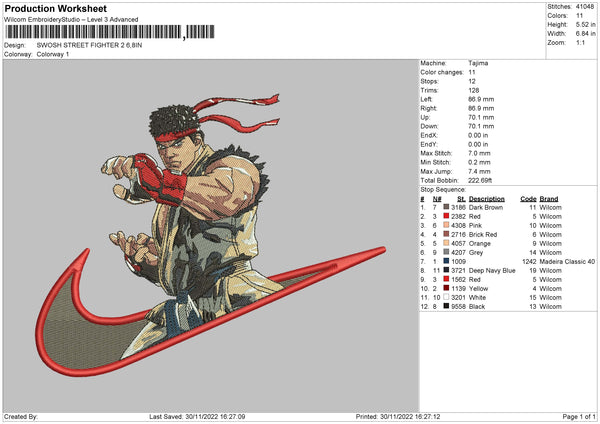Click the Brick Red description text
This screenshot has height=424, width=600.
[483, 235]
